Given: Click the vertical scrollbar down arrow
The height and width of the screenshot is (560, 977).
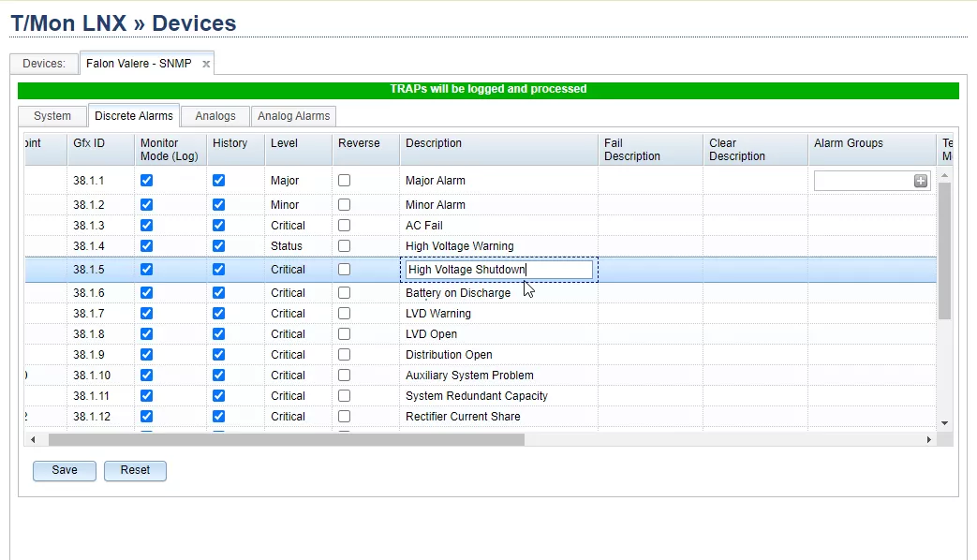Looking at the screenshot, I should click(944, 423).
